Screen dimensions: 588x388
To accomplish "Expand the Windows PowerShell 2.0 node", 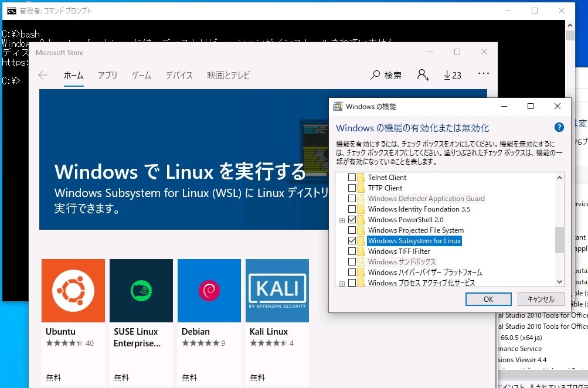I will point(342,220).
